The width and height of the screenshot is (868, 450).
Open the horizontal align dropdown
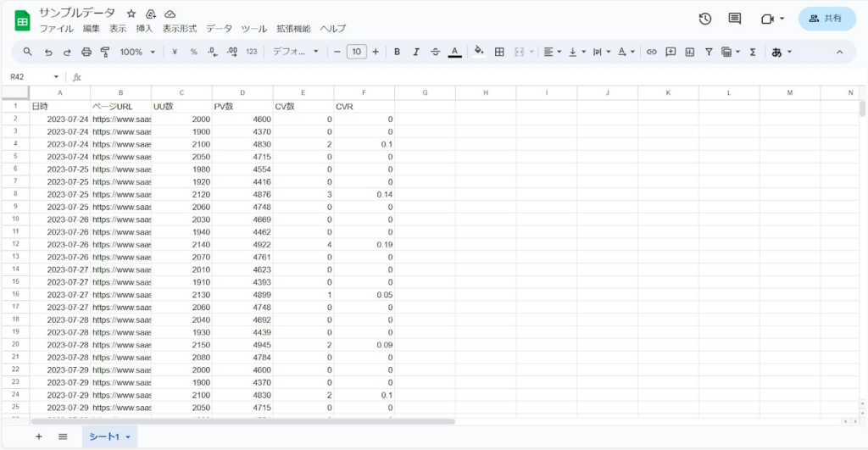[x=552, y=52]
